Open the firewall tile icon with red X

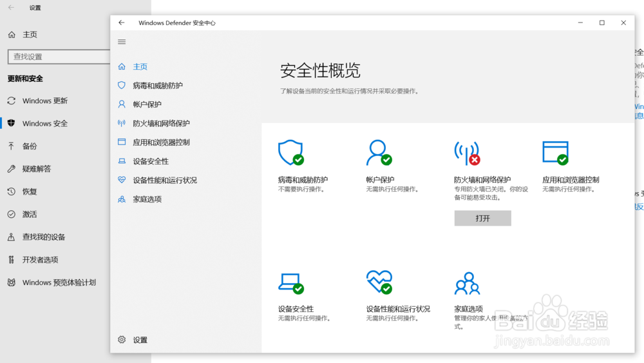pos(467,153)
